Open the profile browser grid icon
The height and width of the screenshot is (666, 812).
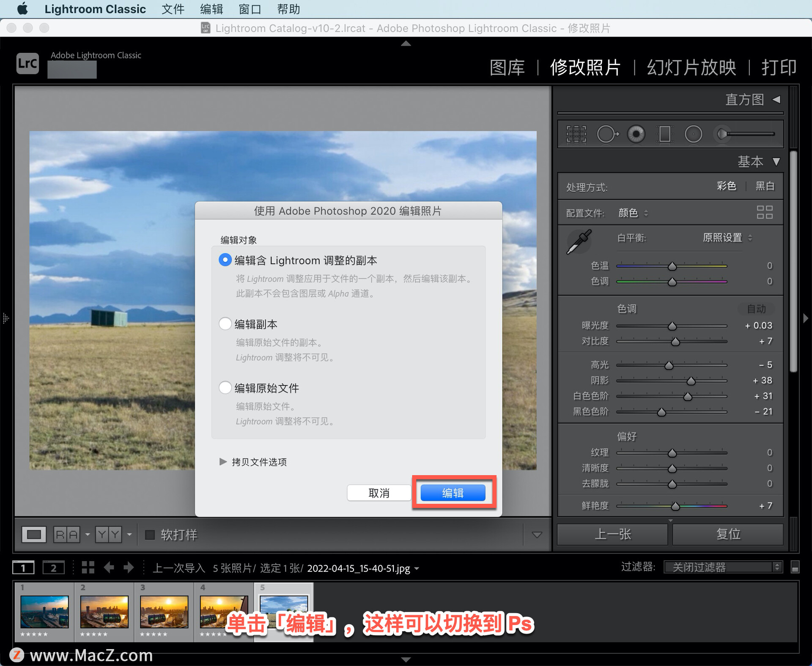(765, 212)
